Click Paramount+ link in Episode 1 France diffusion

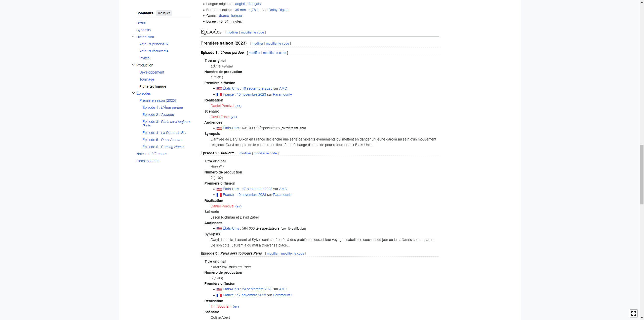point(282,94)
